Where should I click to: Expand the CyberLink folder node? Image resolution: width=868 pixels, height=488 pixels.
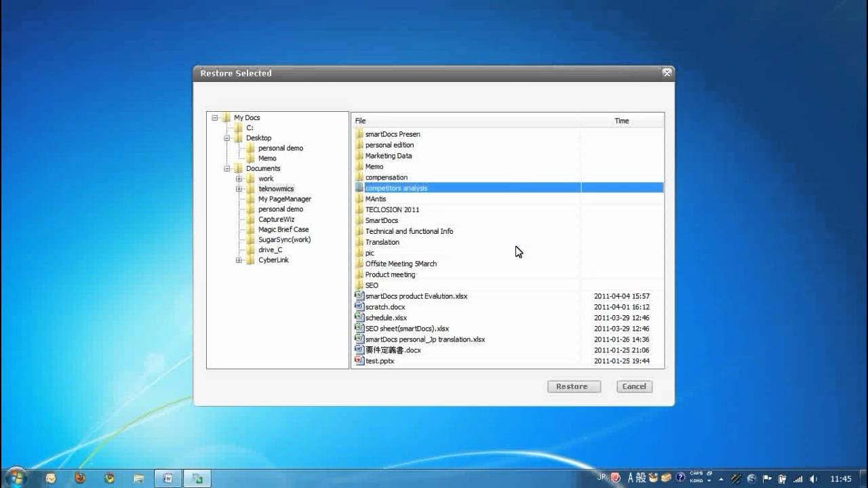pos(239,260)
